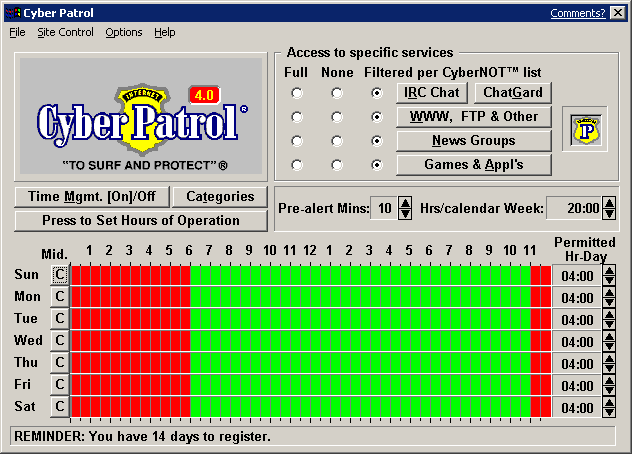Screen dimensions: 632x454
Task: Adjust the Hrs/calendar Week spinner arrows
Action: (x=609, y=209)
